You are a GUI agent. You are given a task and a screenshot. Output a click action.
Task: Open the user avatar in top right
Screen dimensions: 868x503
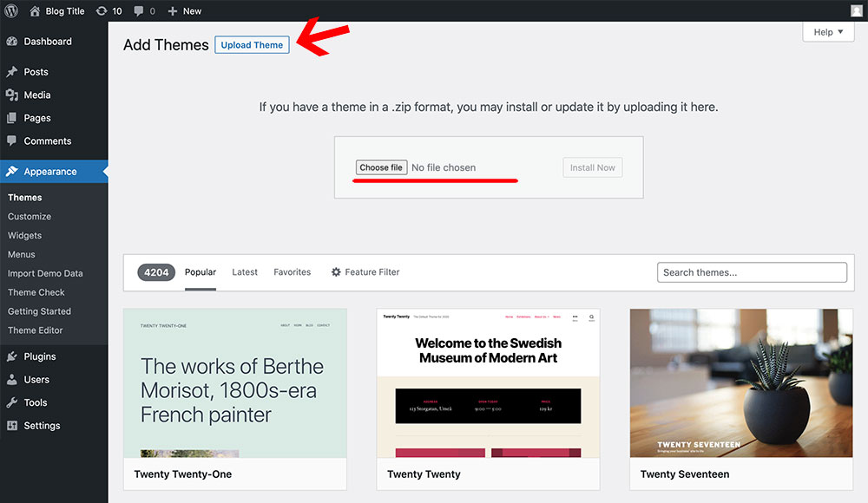pos(857,10)
